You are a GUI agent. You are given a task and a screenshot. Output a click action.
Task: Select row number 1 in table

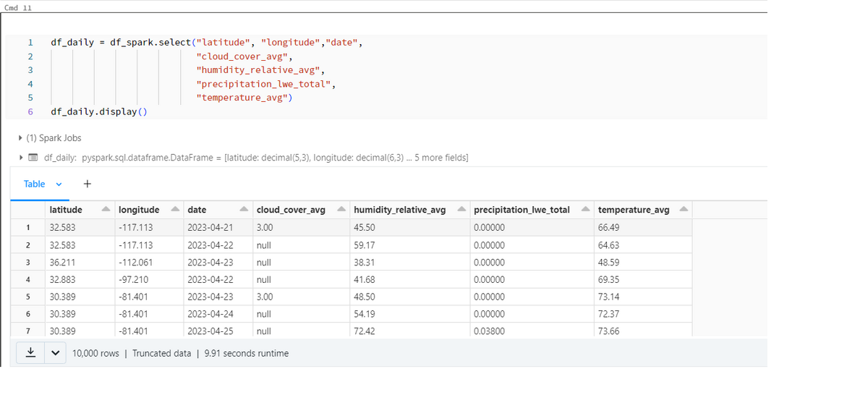pos(27,227)
